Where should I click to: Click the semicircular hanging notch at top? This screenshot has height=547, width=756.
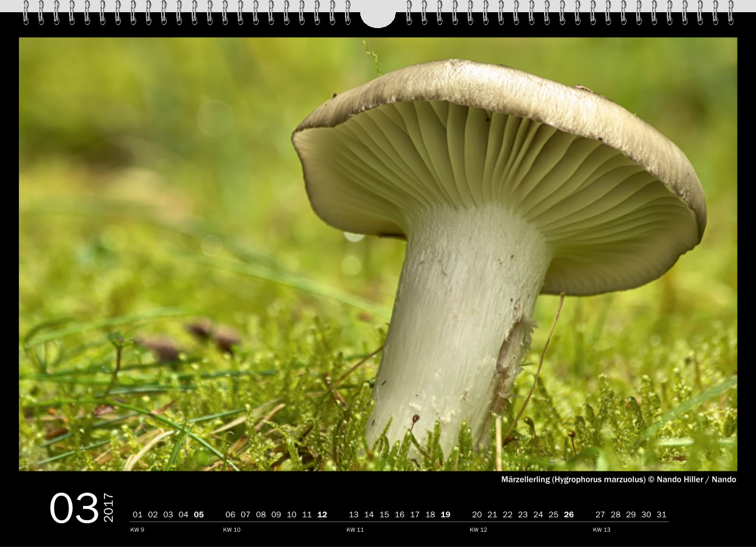[x=378, y=18]
